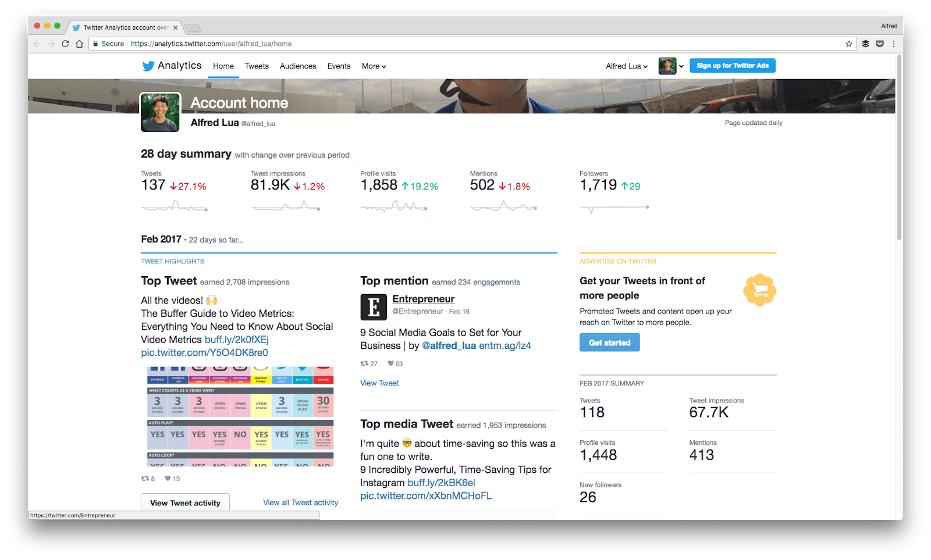
Task: Open Alfred Lua account dropdown
Action: 627,66
